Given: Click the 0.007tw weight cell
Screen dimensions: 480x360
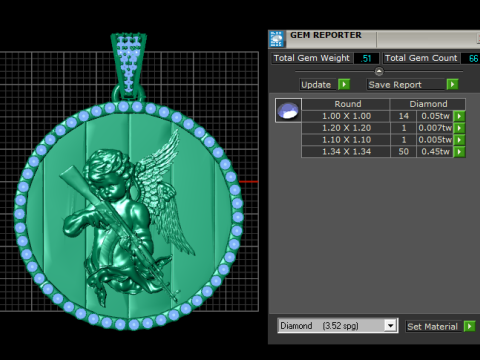Looking at the screenshot, I should [x=435, y=128].
